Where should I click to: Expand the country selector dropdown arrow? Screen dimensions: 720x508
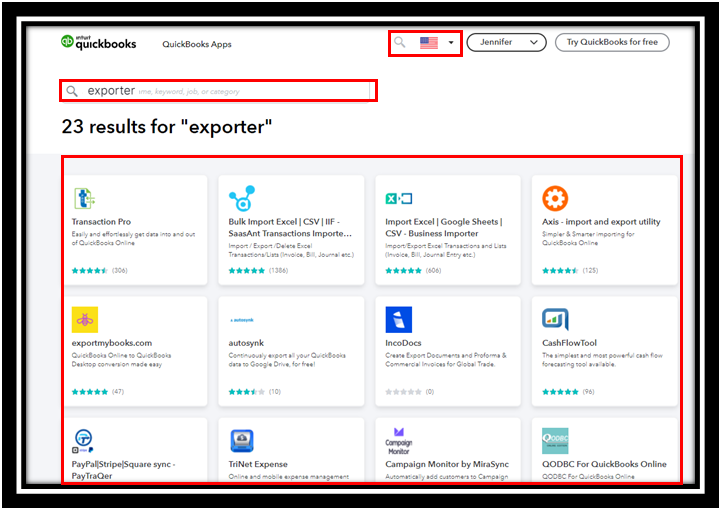pyautogui.click(x=451, y=43)
